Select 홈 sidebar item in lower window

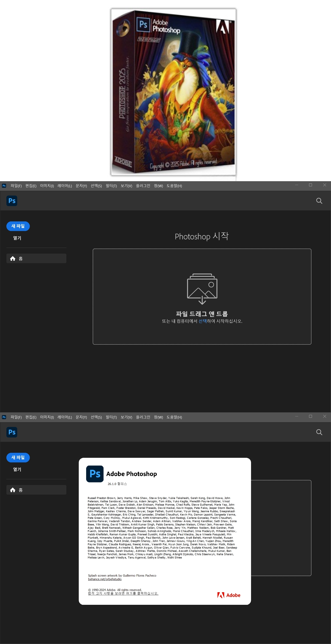coord(36,490)
